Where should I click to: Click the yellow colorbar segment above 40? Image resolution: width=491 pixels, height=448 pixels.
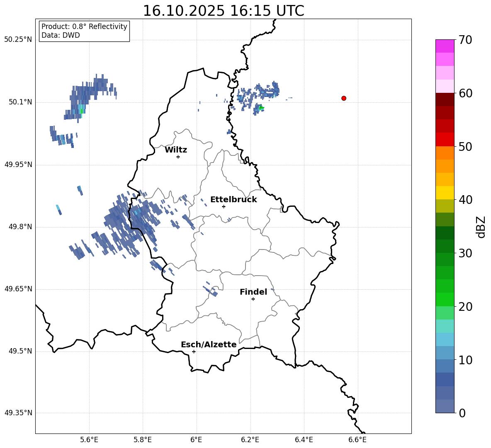[445, 193]
